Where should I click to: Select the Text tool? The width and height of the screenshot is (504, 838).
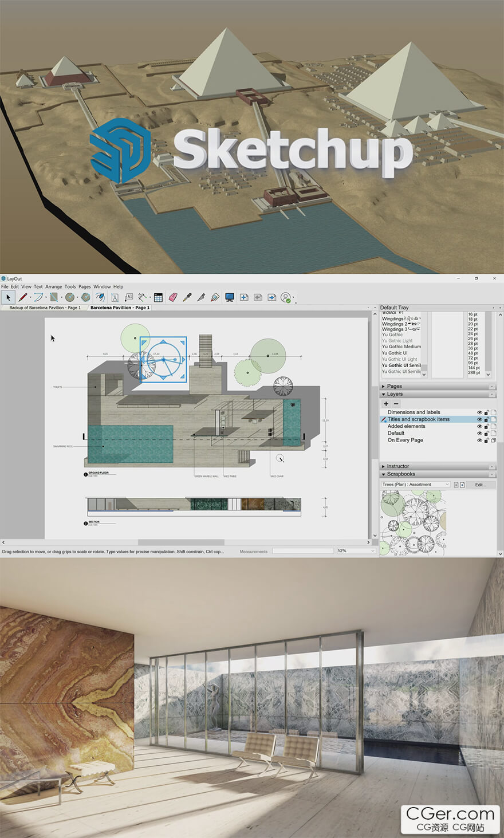(115, 297)
